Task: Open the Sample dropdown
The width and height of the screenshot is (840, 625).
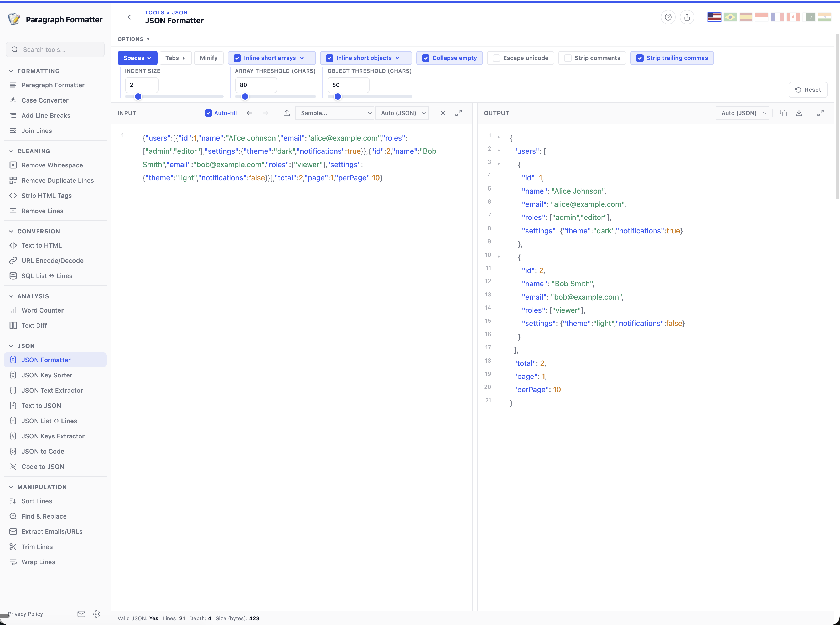Action: click(335, 113)
